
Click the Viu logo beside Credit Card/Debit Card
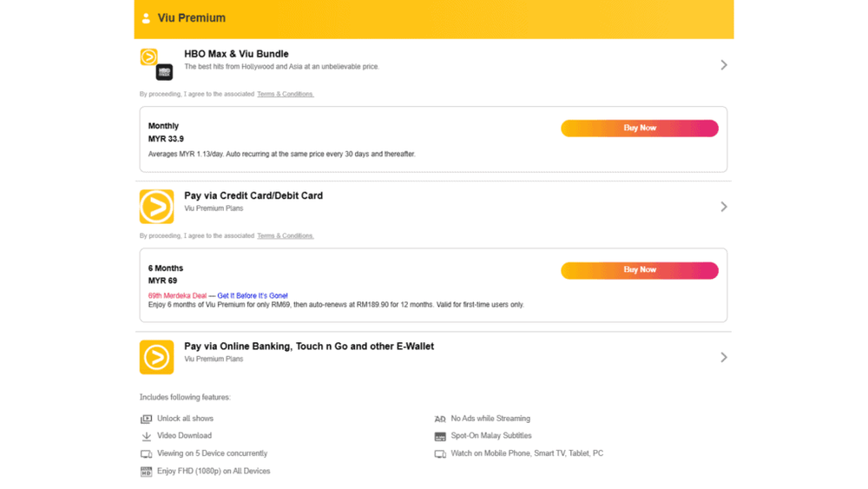(156, 207)
